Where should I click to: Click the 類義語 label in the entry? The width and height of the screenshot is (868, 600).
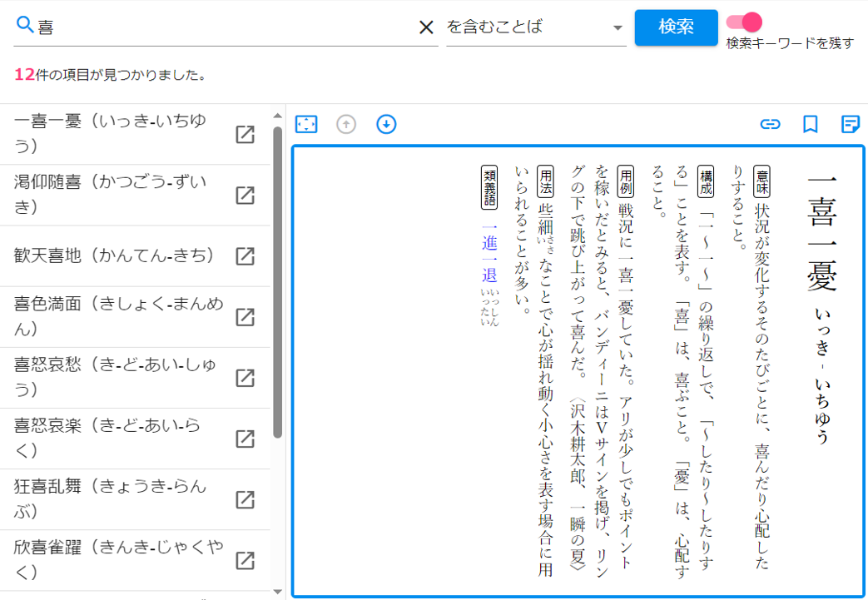pyautogui.click(x=490, y=187)
